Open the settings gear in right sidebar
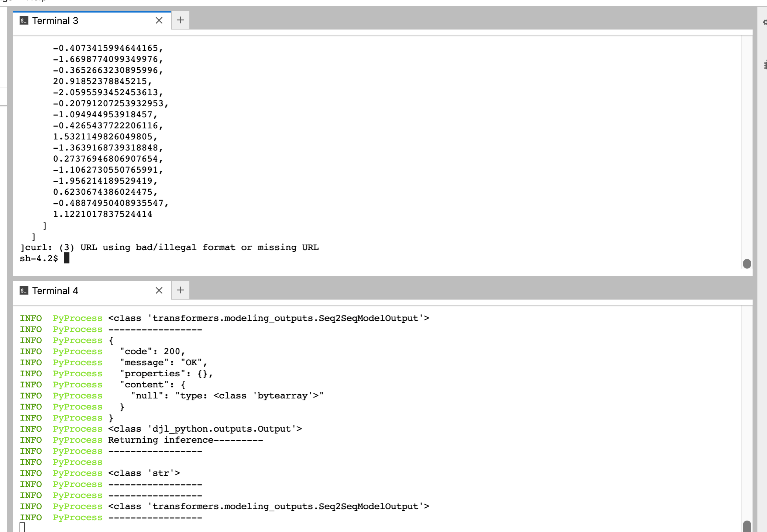The width and height of the screenshot is (767, 532). click(765, 23)
